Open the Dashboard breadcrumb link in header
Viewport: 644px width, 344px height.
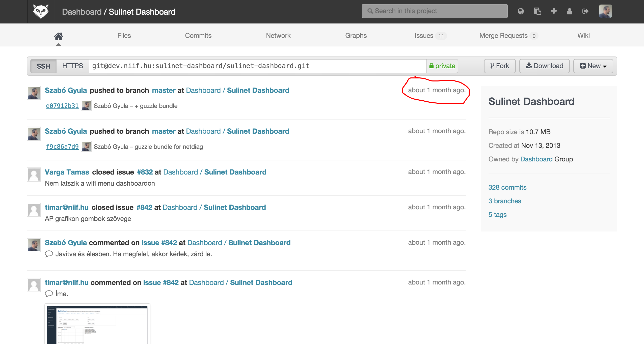coord(82,12)
